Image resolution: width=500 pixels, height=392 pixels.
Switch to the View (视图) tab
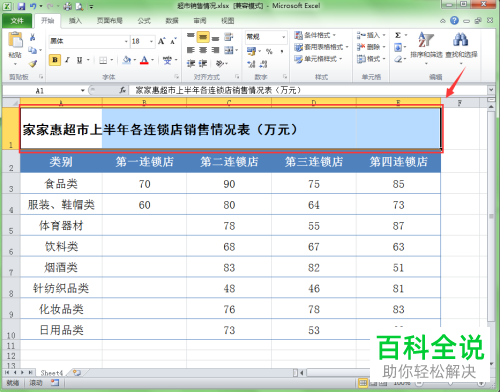(228, 21)
